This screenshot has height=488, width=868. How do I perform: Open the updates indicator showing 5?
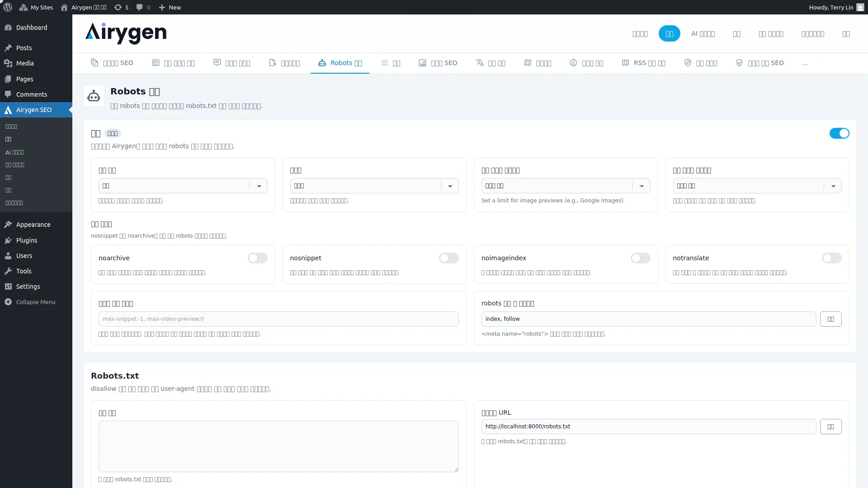pos(121,7)
